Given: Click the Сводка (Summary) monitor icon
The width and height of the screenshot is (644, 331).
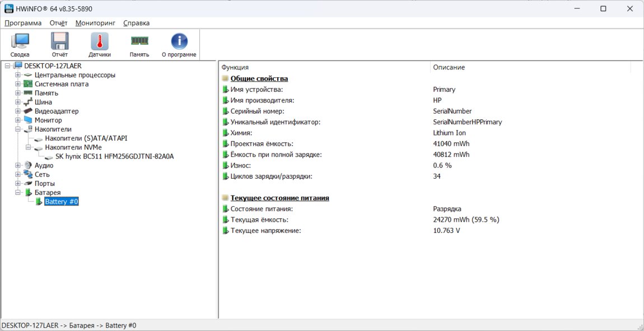Looking at the screenshot, I should click(x=20, y=42).
